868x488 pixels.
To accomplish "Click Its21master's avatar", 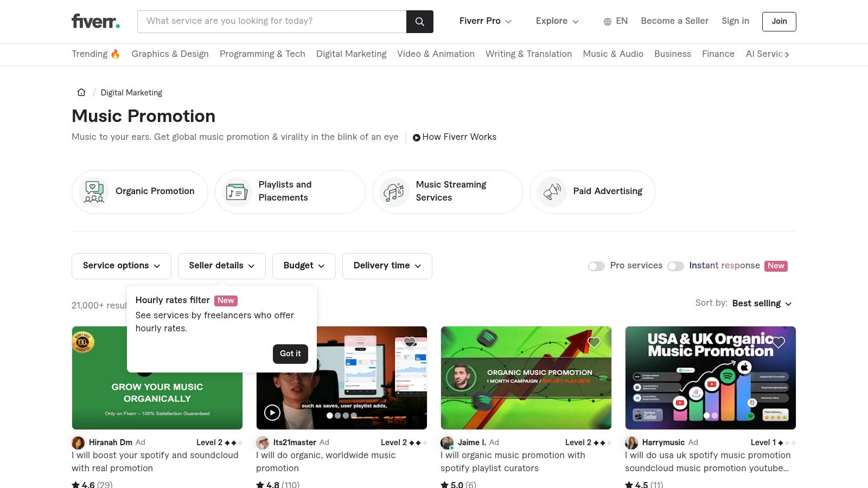I will tap(263, 442).
